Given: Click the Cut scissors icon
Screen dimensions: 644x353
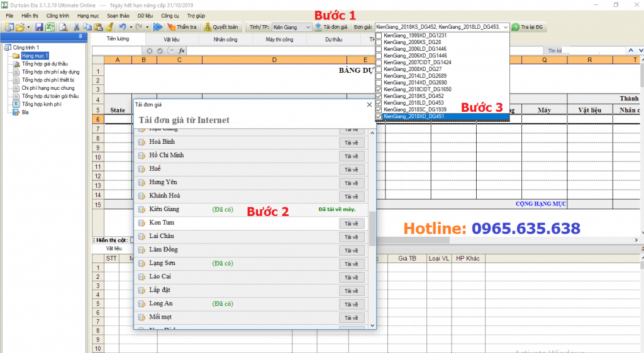Looking at the screenshot, I should pos(76,27).
